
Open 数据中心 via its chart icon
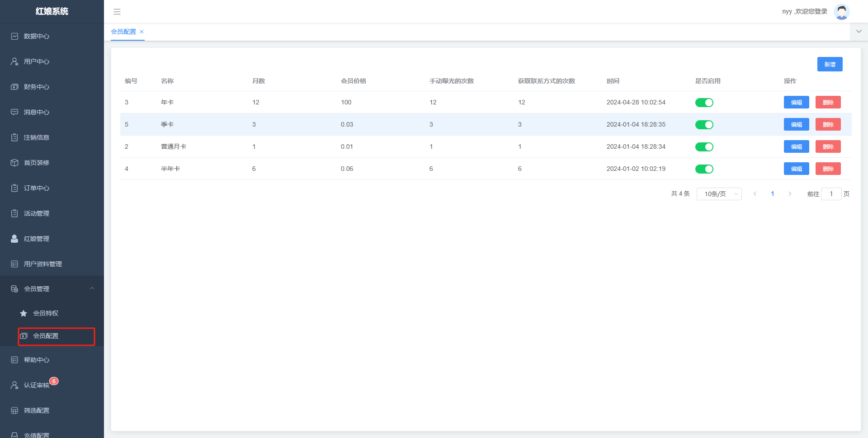(x=14, y=36)
